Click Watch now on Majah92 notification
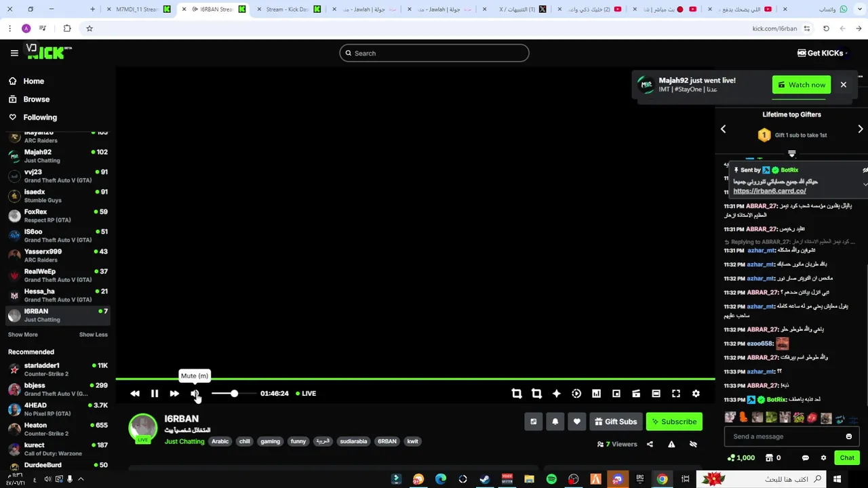Image resolution: width=868 pixels, height=488 pixels. coord(802,85)
